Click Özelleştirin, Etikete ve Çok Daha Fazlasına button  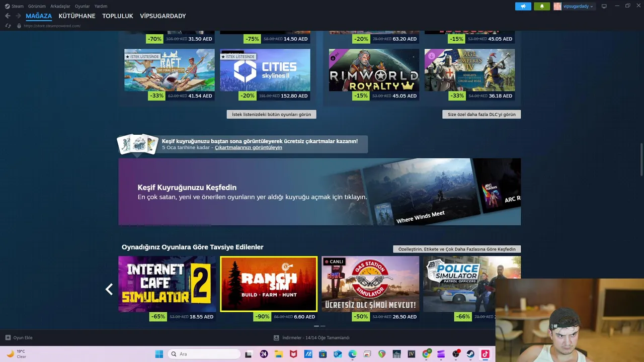tap(457, 249)
